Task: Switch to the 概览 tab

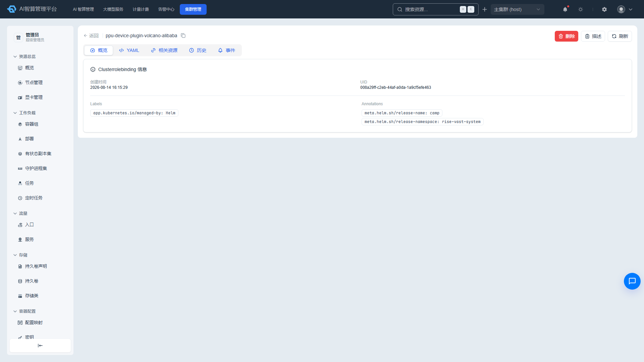Action: tap(99, 50)
